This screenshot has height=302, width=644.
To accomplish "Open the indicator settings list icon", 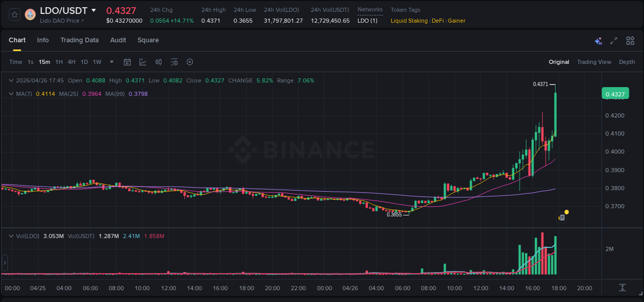I will tap(174, 62).
